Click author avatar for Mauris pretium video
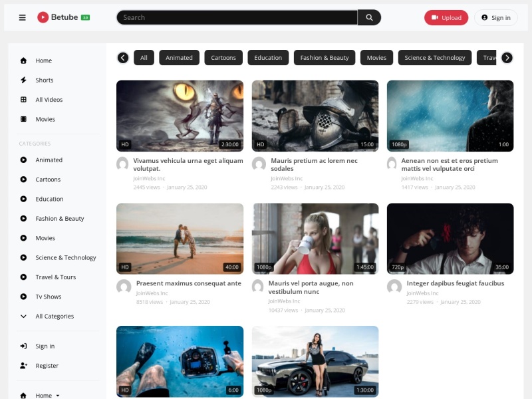 tap(259, 163)
